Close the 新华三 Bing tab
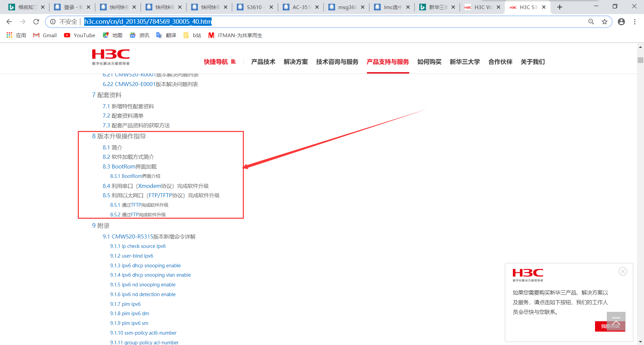The image size is (644, 345). [x=453, y=7]
